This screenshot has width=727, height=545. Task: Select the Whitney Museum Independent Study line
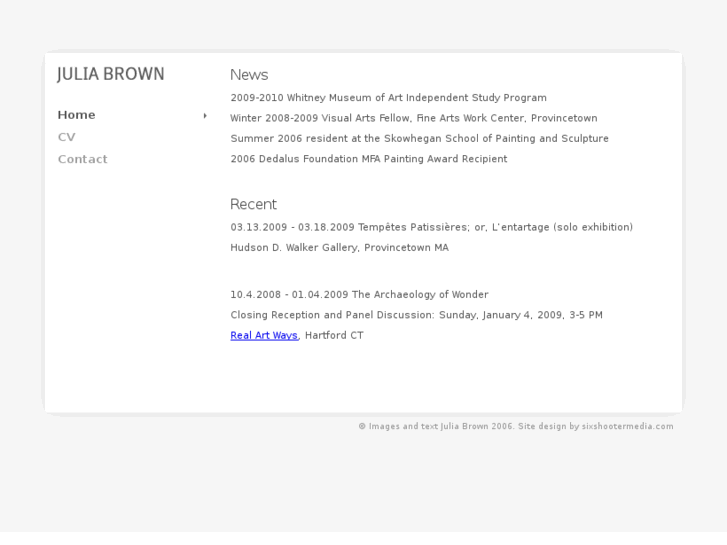[388, 98]
